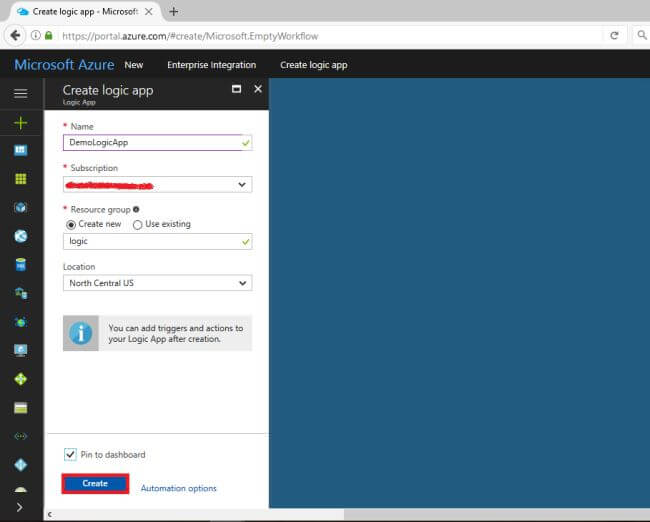Click the New breadcrumb item
Image resolution: width=650 pixels, height=522 pixels.
[133, 65]
